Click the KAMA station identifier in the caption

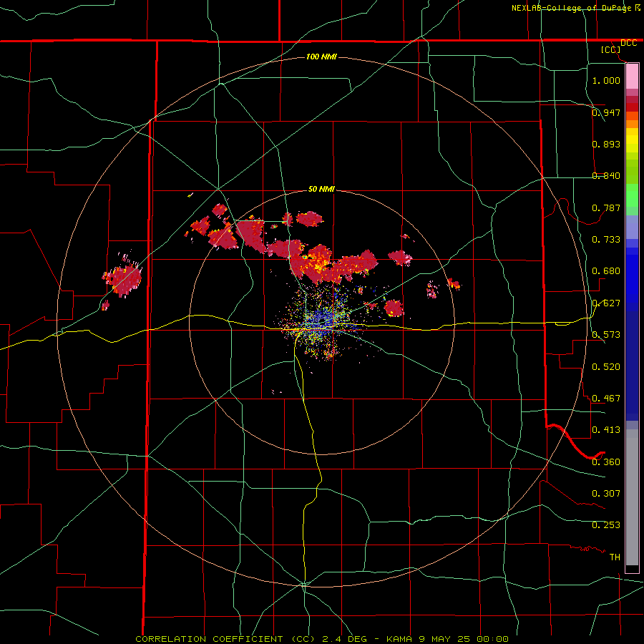coord(398,639)
